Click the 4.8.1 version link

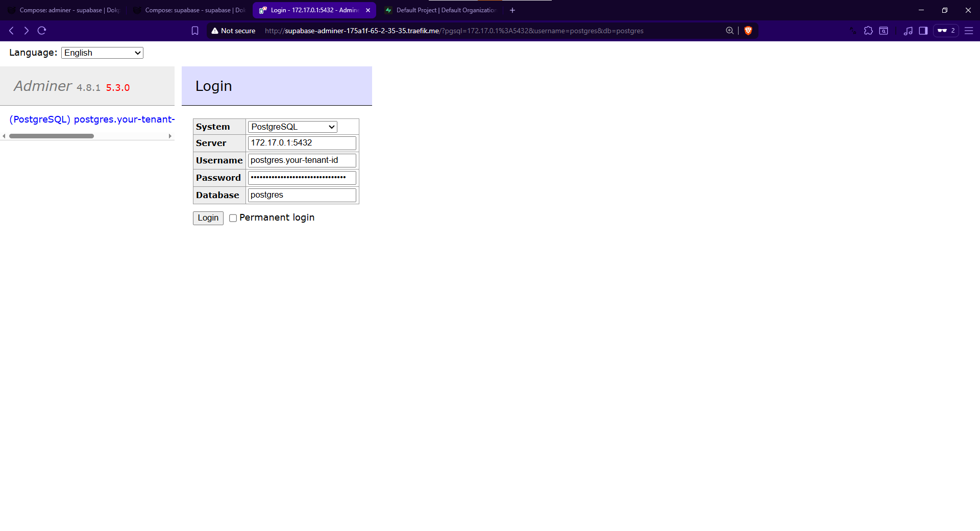point(88,88)
